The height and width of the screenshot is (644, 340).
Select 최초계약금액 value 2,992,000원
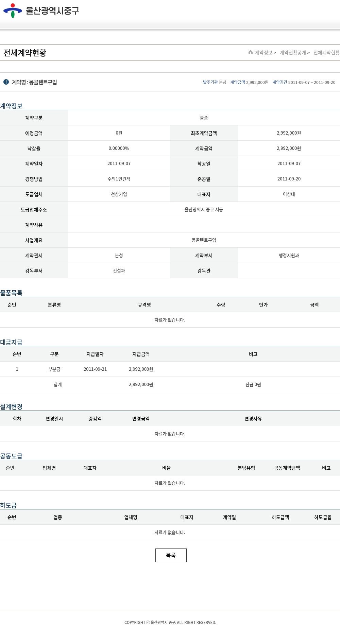[289, 133]
